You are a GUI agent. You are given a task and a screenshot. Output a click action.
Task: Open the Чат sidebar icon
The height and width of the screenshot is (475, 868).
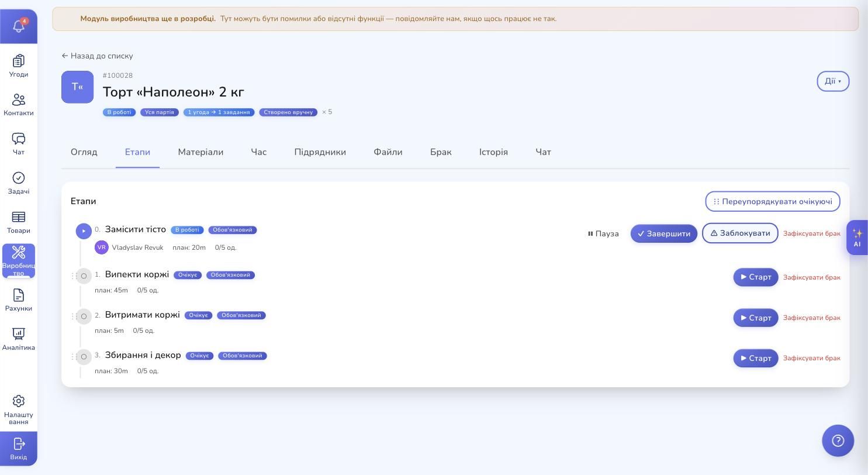click(x=19, y=144)
